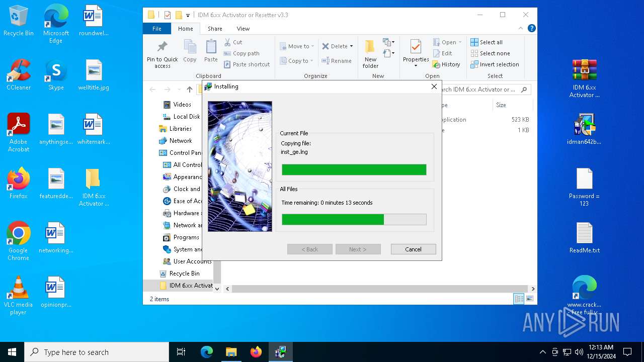Viewport: 644px width, 362px height.
Task: Click the Cut command
Action: [x=233, y=42]
